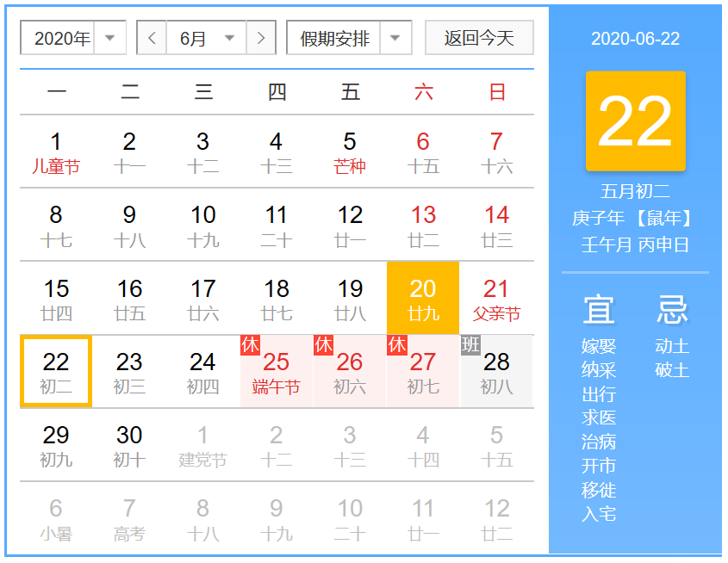
Task: Select June 29 初九
Action: coord(56,445)
